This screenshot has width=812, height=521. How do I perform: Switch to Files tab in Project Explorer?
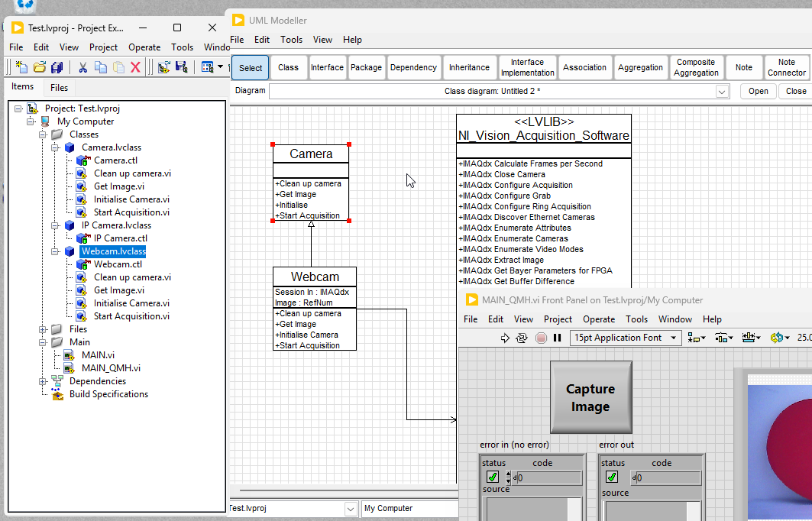click(x=59, y=88)
